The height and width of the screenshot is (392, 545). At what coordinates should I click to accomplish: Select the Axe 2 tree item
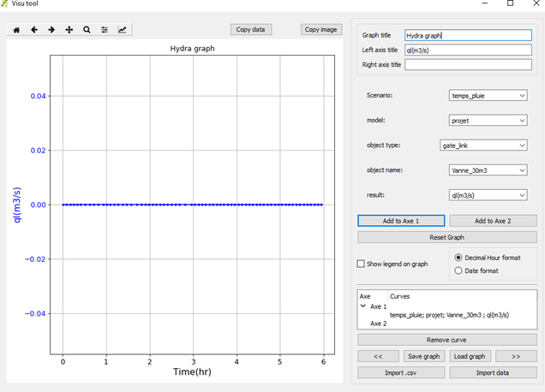point(378,324)
